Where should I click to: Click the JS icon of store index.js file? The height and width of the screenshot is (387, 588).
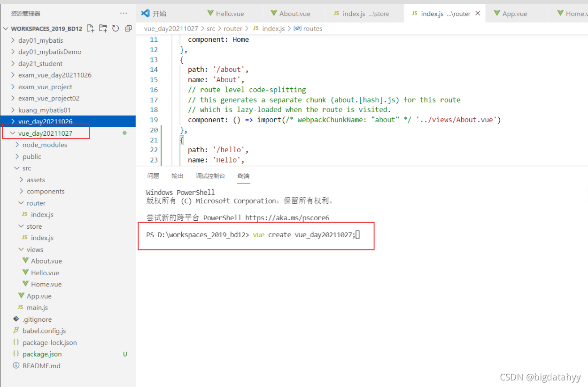point(25,238)
